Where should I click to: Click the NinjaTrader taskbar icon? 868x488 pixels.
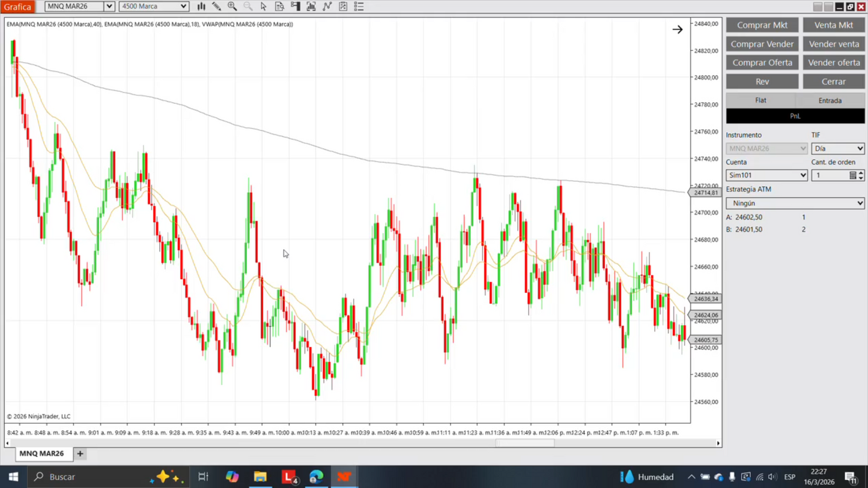[344, 477]
